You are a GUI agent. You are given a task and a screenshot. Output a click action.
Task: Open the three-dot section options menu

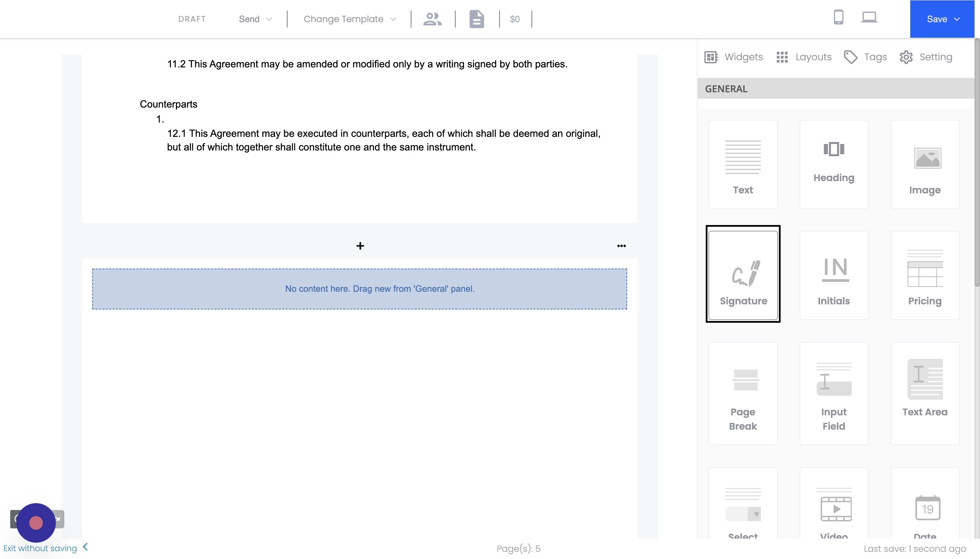tap(621, 246)
